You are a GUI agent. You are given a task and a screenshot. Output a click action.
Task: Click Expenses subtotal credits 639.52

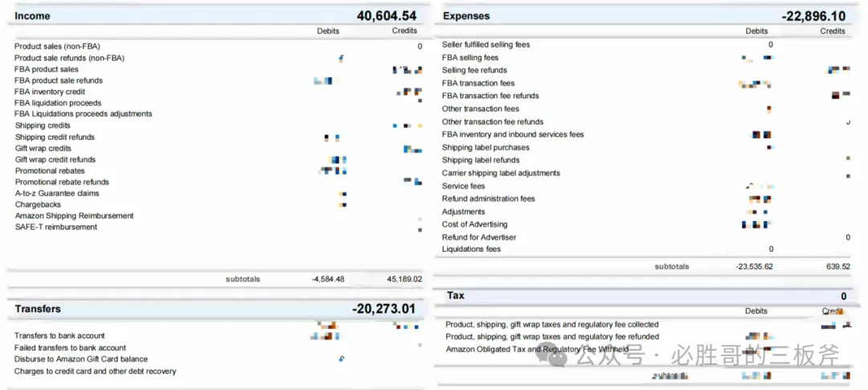coord(837,266)
